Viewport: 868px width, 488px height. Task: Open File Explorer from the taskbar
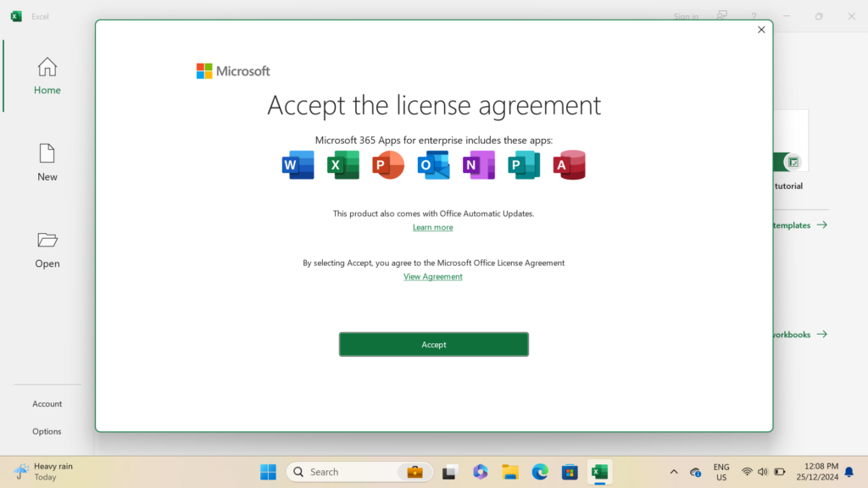click(x=510, y=472)
